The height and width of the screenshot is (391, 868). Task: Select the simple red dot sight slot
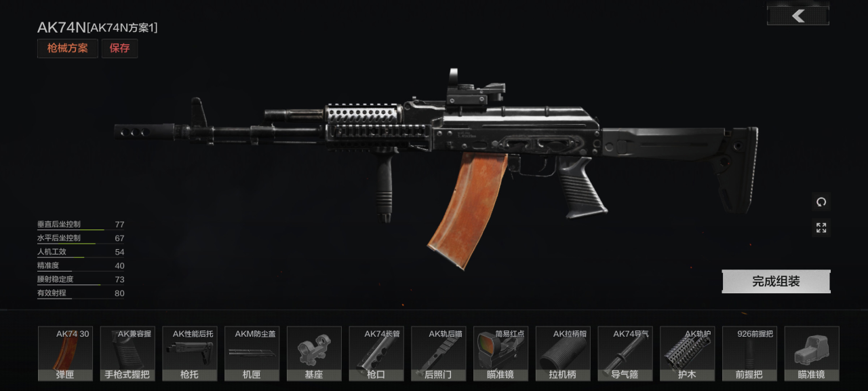500,354
